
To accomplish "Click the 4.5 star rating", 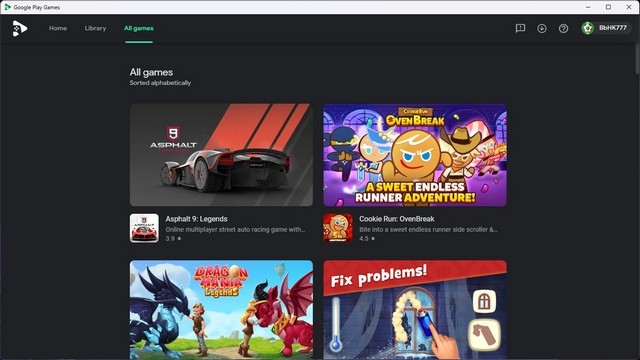I will pyautogui.click(x=367, y=238).
